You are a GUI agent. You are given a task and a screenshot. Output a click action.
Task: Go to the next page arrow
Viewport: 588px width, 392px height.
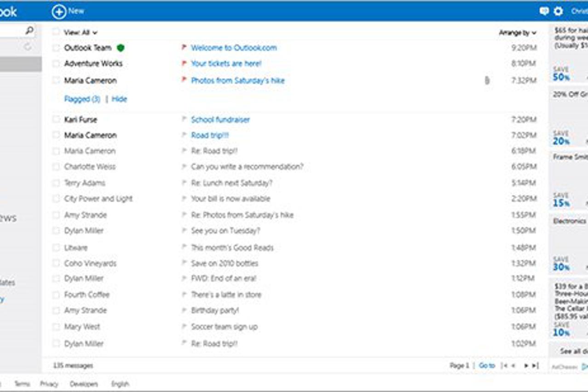coord(525,366)
